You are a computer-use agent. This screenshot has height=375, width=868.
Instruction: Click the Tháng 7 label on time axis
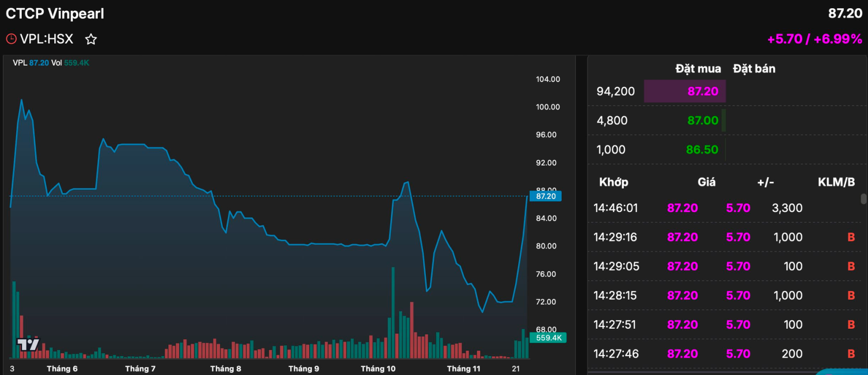tap(140, 368)
